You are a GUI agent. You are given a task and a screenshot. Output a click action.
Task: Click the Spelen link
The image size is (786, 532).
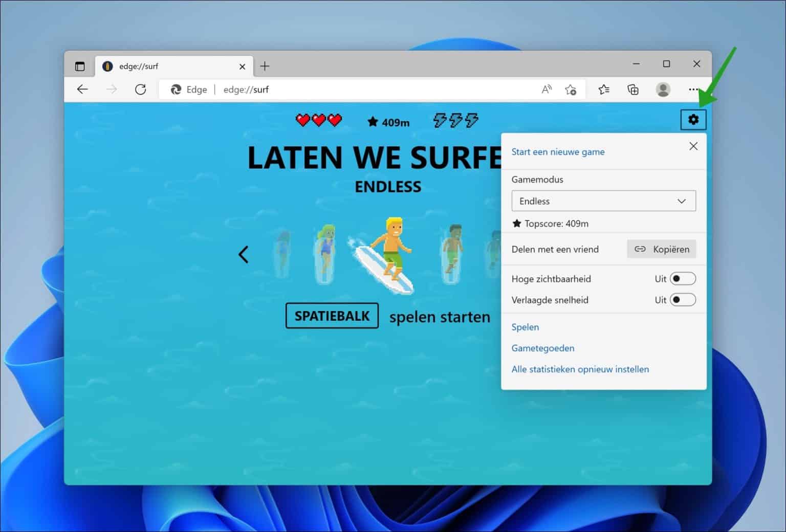click(525, 327)
